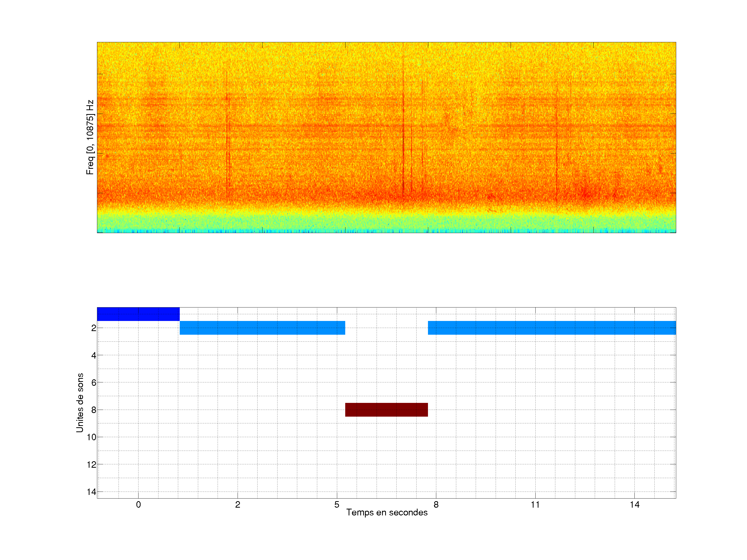747x560 pixels.
Task: Click the y-axis tick label 12
Action: (x=92, y=465)
